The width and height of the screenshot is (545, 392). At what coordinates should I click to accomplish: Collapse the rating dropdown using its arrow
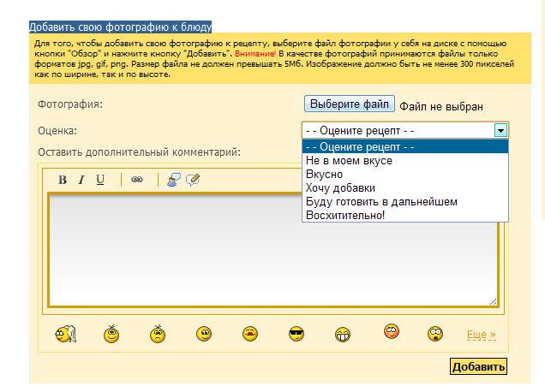coord(501,130)
